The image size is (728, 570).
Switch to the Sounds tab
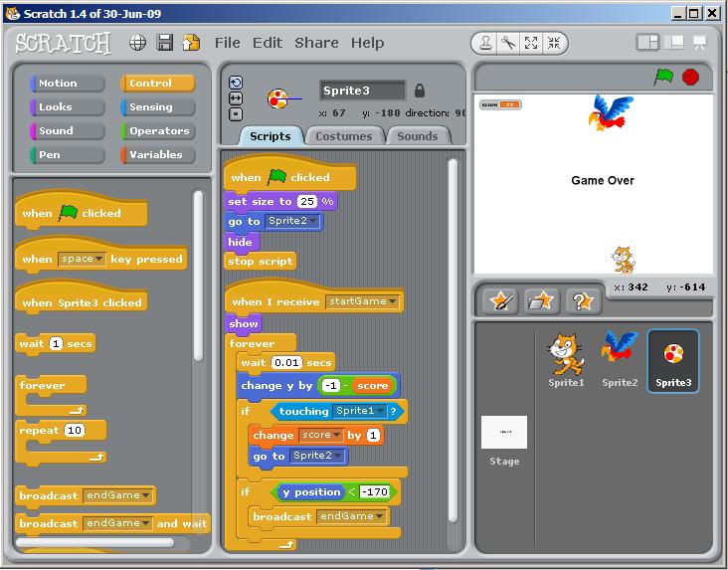(x=418, y=136)
